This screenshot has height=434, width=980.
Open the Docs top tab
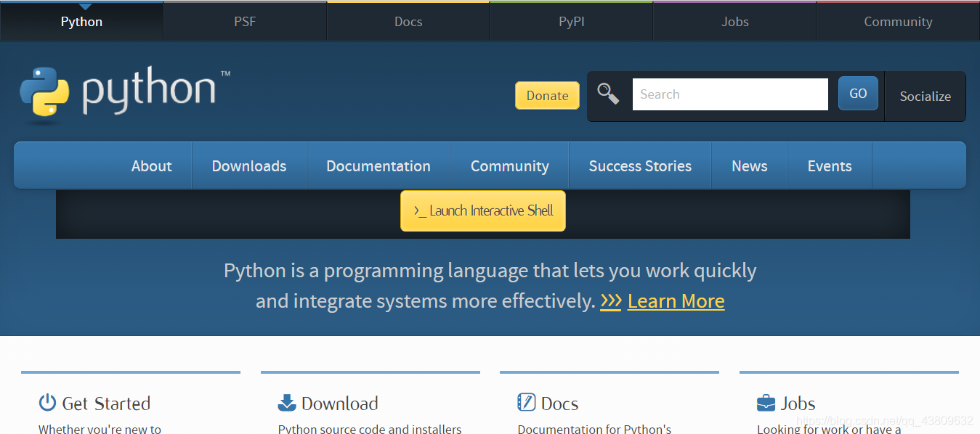pyautogui.click(x=408, y=22)
